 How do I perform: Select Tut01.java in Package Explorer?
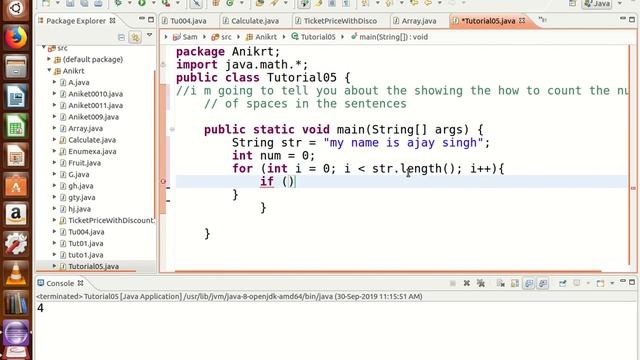(x=86, y=243)
